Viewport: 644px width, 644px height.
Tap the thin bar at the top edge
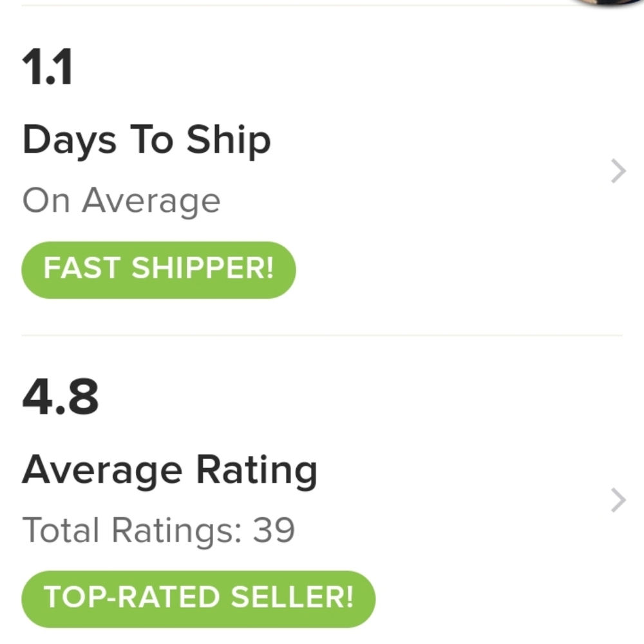coord(322,5)
